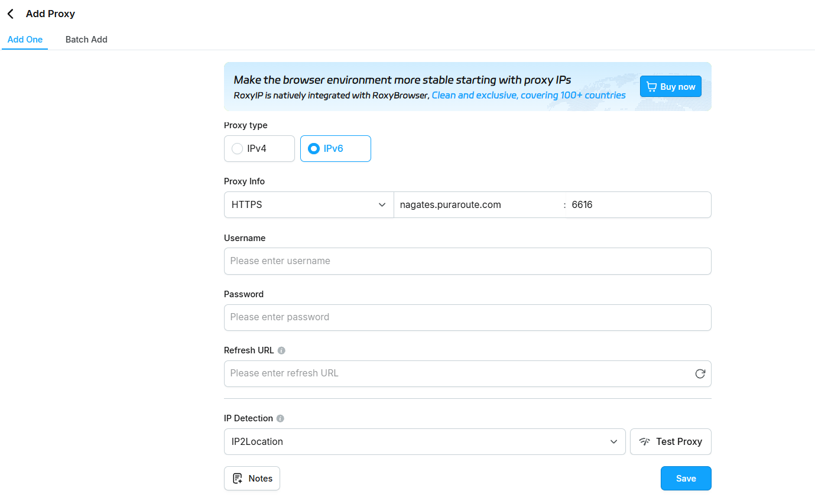The width and height of the screenshot is (815, 504).
Task: Switch to the Add One tab
Action: click(25, 40)
